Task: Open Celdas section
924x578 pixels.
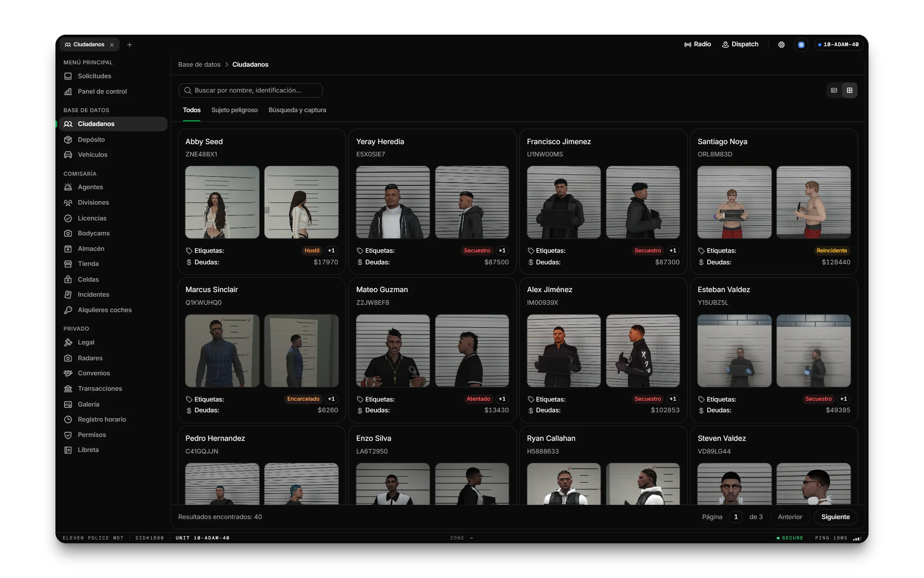Action: click(x=113, y=279)
